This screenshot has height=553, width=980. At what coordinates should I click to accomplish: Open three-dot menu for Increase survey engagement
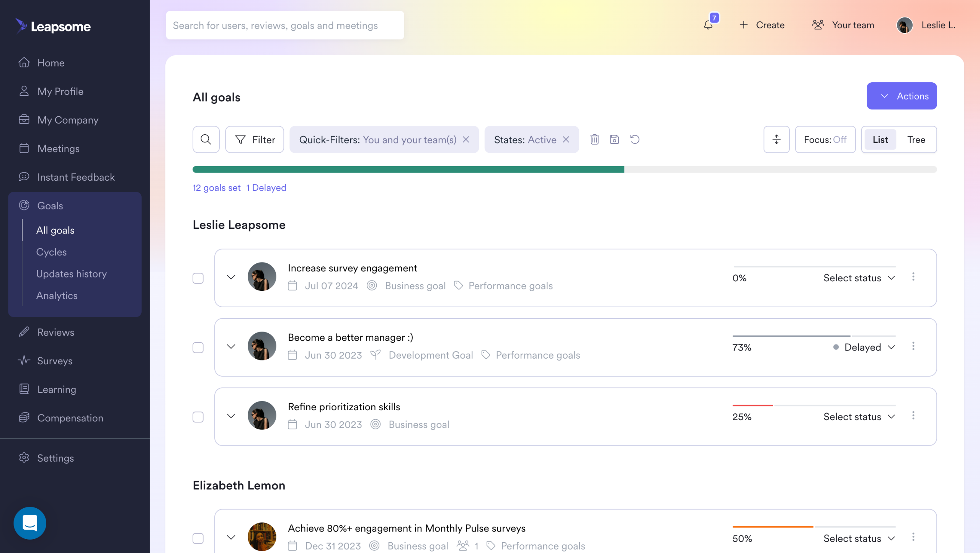[913, 277]
